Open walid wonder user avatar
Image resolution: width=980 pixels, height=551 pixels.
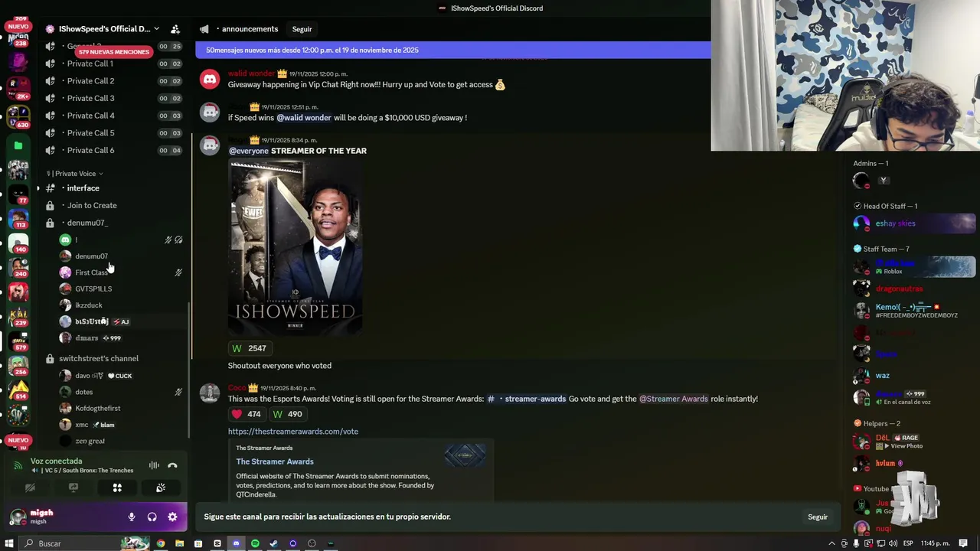point(209,80)
